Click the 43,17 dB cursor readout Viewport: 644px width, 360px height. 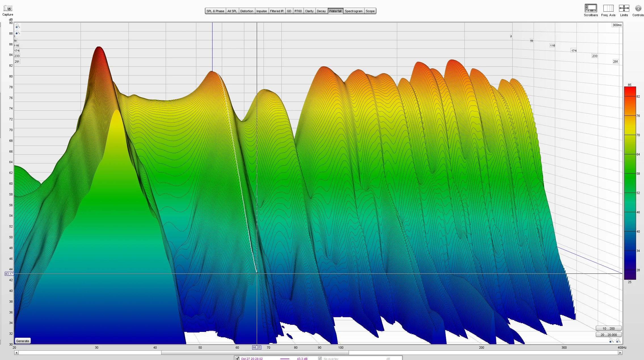click(x=9, y=274)
